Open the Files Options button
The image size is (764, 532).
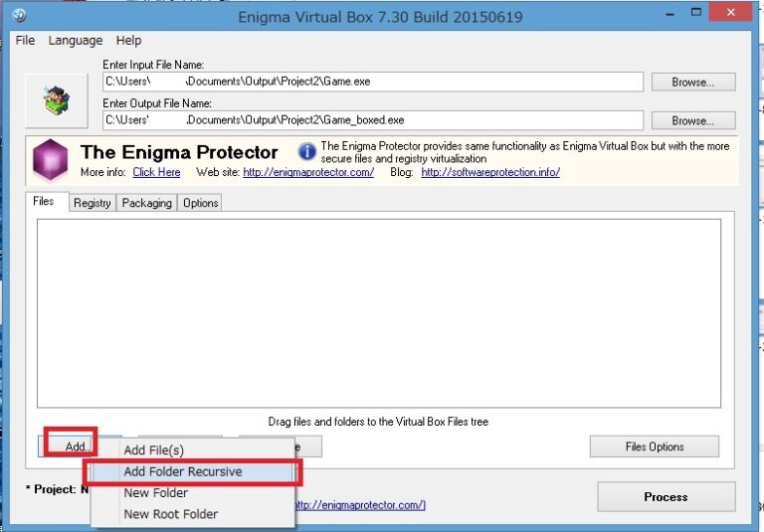tap(654, 446)
